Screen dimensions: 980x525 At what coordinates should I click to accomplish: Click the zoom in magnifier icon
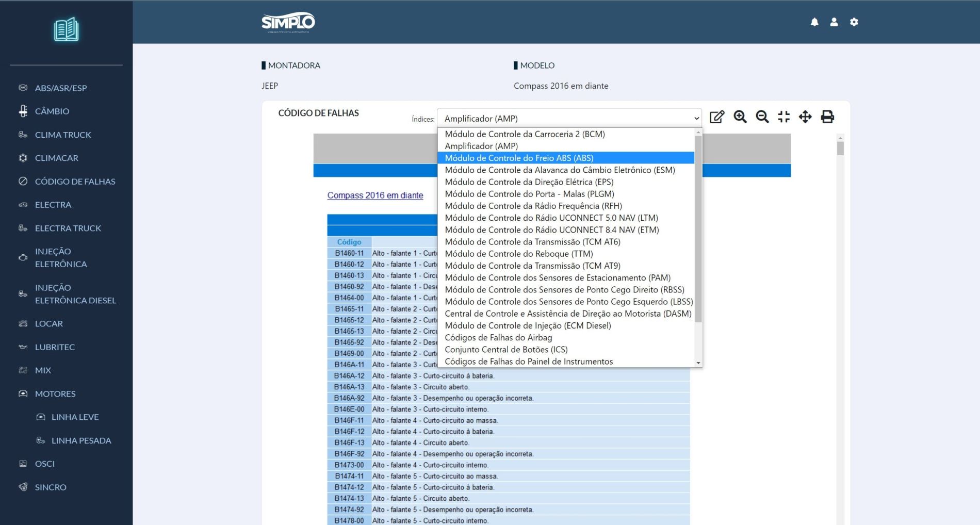point(740,117)
